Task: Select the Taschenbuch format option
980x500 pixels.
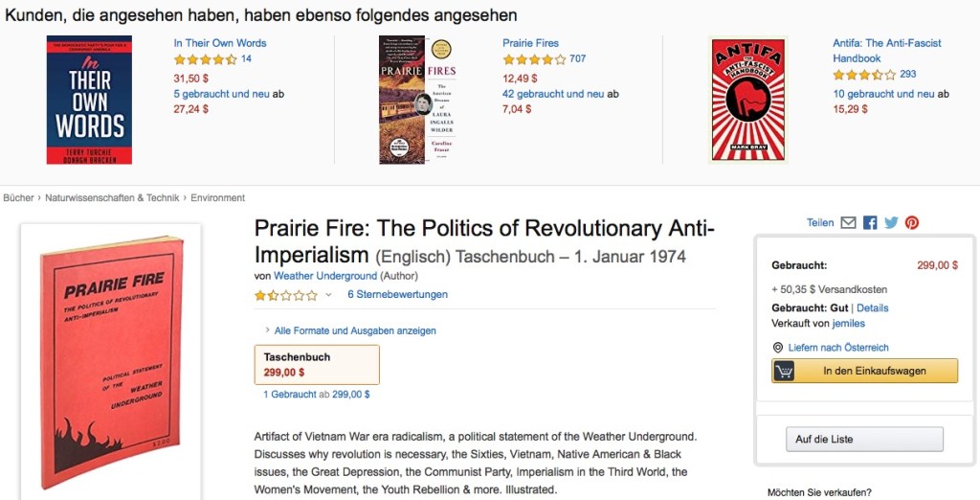Action: [317, 364]
